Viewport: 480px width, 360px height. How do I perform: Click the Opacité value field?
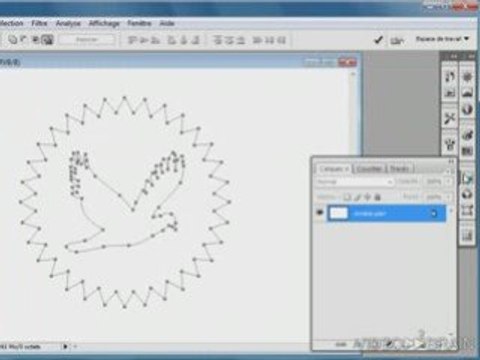pos(434,182)
